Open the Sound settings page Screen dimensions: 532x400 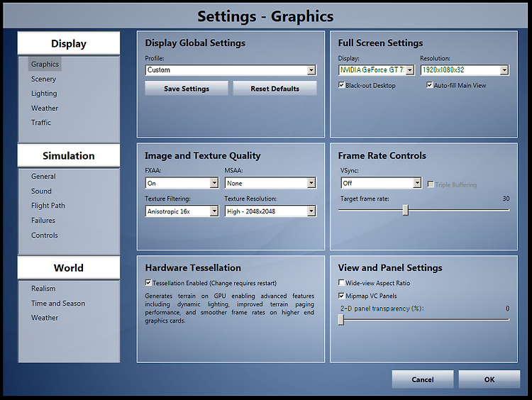(41, 191)
